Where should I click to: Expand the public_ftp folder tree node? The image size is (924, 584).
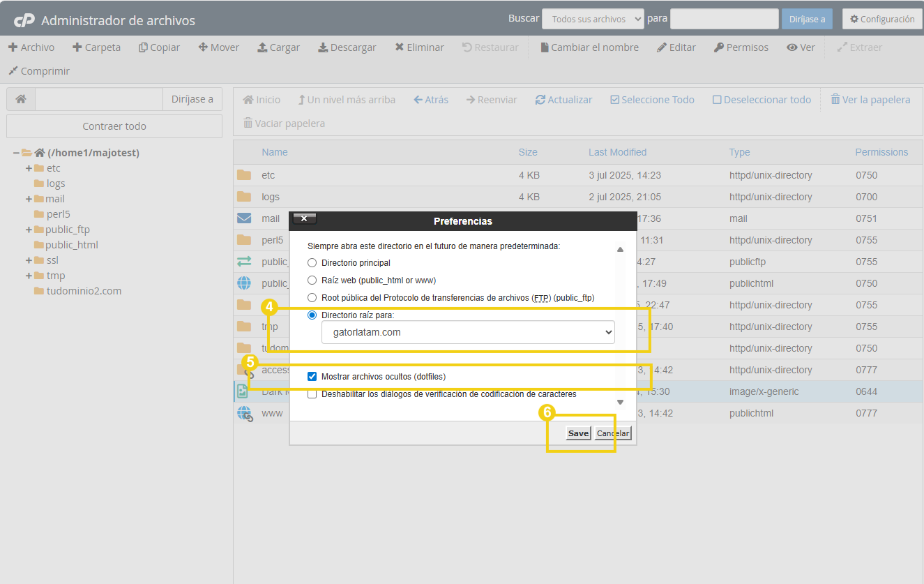[x=29, y=230]
